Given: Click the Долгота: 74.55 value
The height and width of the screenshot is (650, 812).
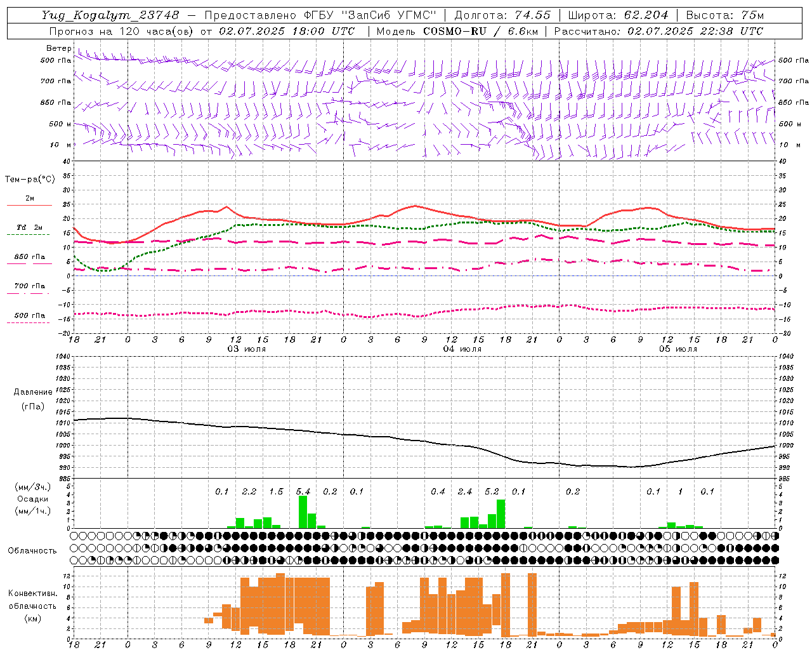Looking at the screenshot, I should tap(502, 15).
